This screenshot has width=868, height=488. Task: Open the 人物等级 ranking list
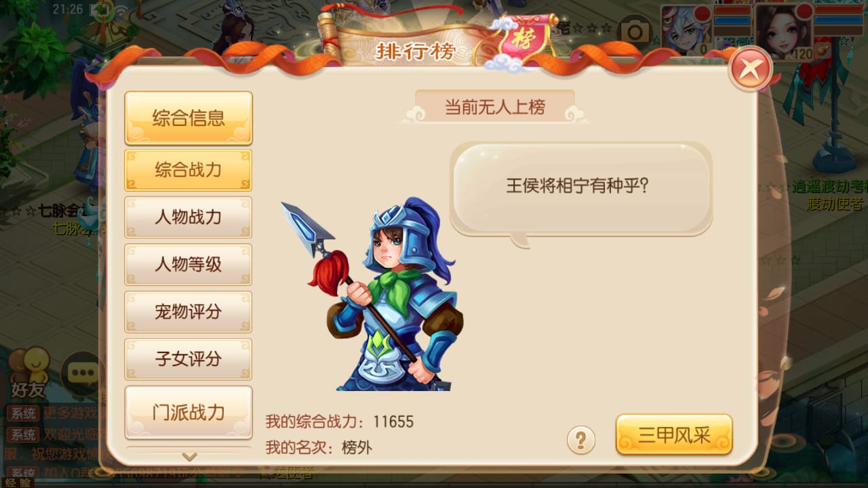(189, 264)
